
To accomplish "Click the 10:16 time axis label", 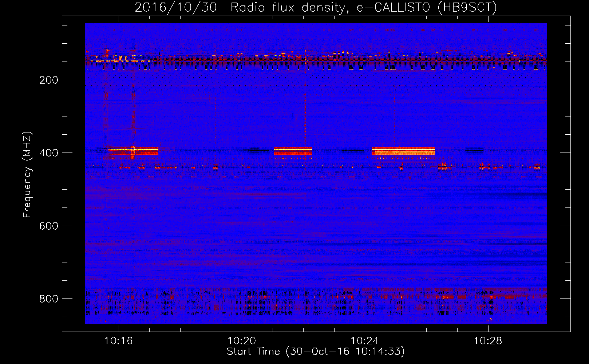I will [x=118, y=341].
